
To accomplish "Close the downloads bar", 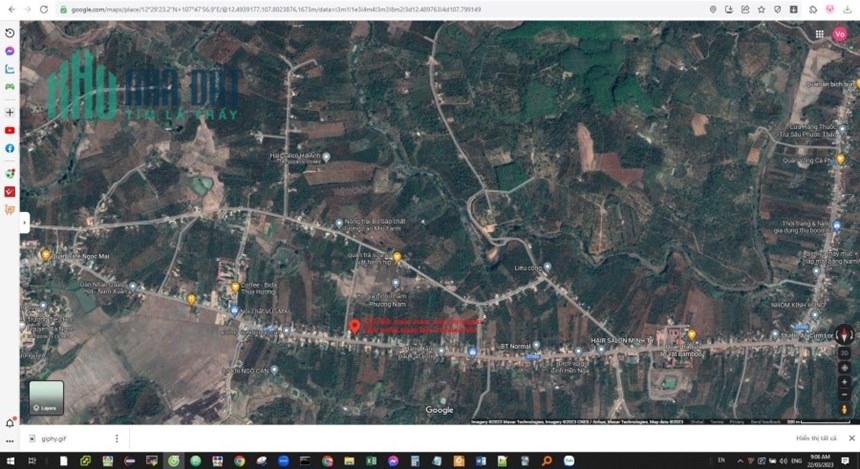I will coord(851,438).
